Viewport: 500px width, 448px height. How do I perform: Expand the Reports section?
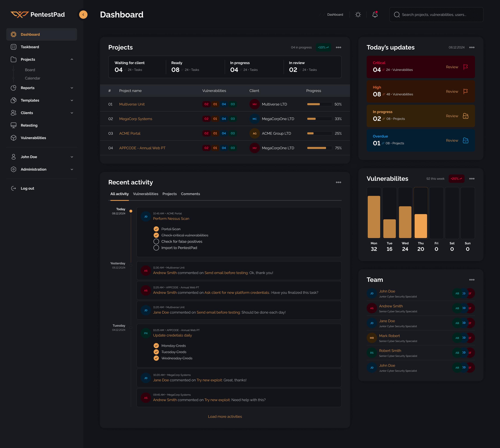72,88
